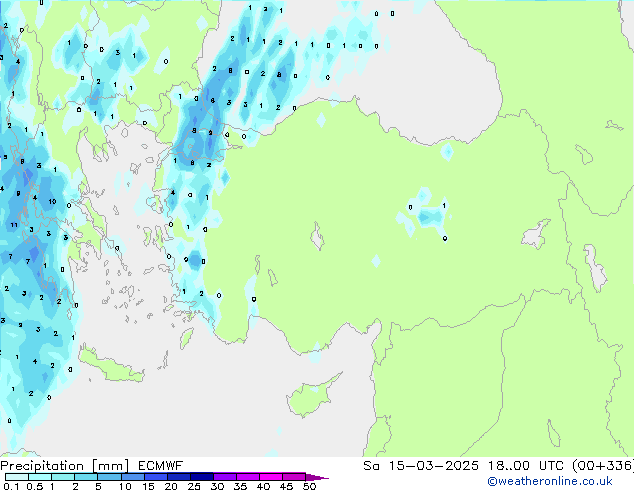The image size is (634, 490).
Task: Select the 45–50 mm legend color swatch
Action: coord(294,477)
